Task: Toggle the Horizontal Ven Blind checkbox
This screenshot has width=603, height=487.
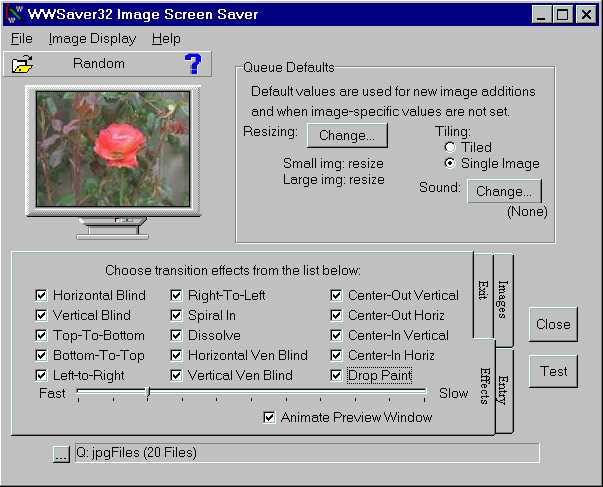Action: pyautogui.click(x=176, y=355)
